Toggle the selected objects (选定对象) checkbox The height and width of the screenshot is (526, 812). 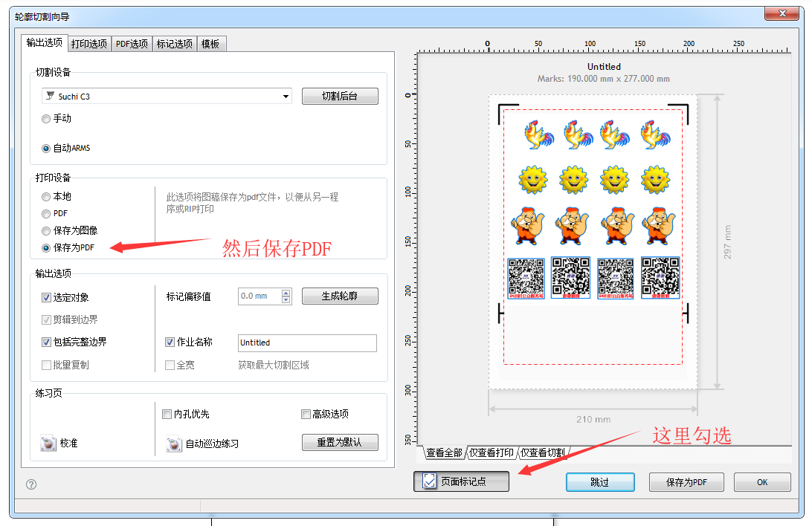coord(46,297)
